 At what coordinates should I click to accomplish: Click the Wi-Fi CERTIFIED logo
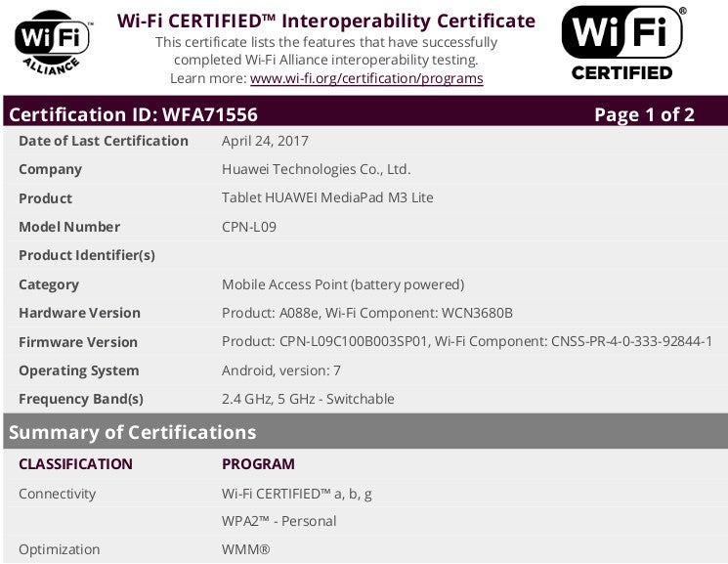click(x=622, y=43)
